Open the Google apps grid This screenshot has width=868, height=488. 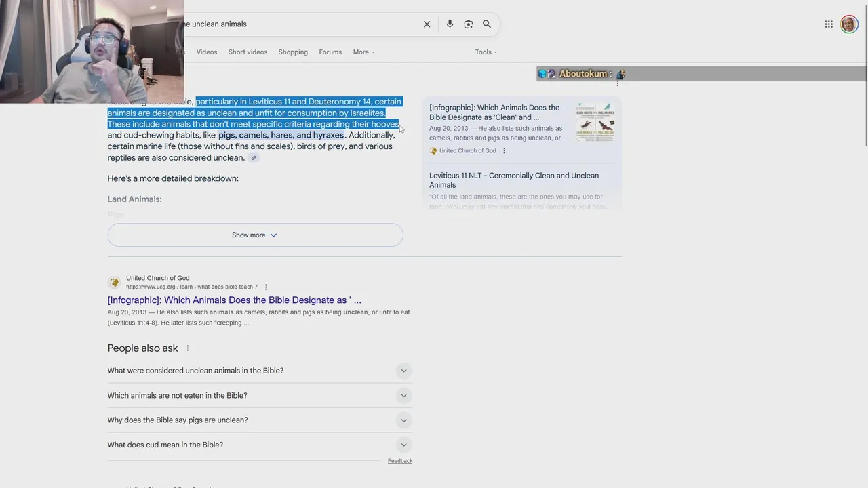click(x=829, y=24)
